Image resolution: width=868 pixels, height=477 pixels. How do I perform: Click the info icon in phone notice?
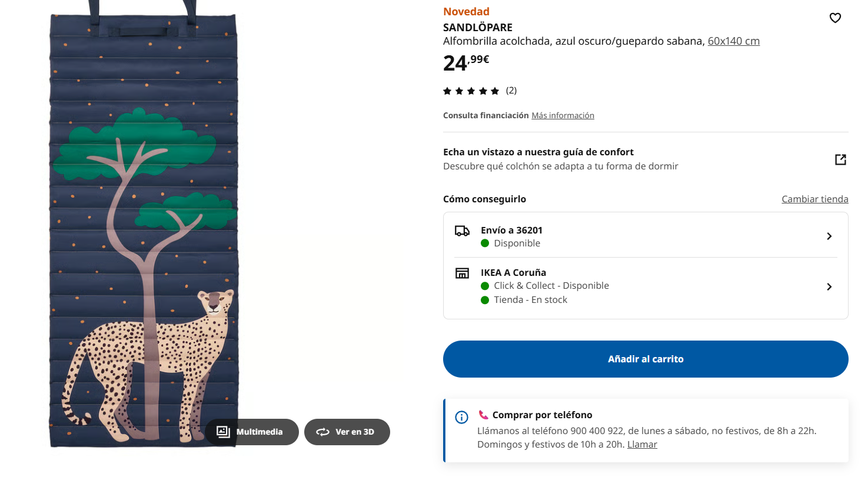coord(462,418)
